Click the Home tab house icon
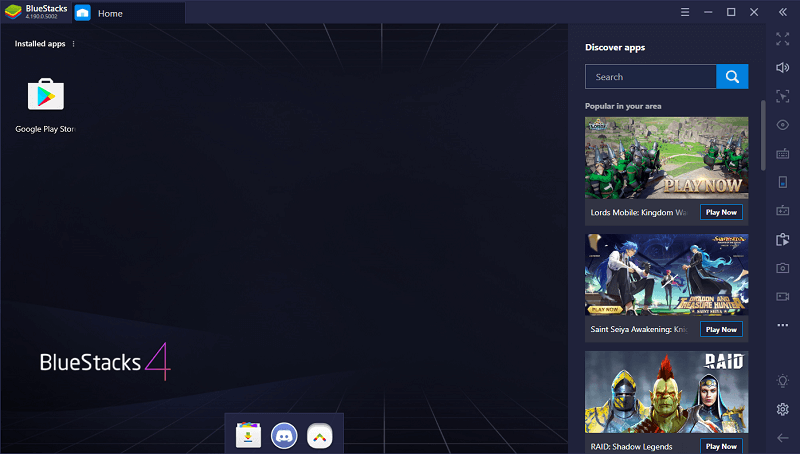 click(83, 13)
